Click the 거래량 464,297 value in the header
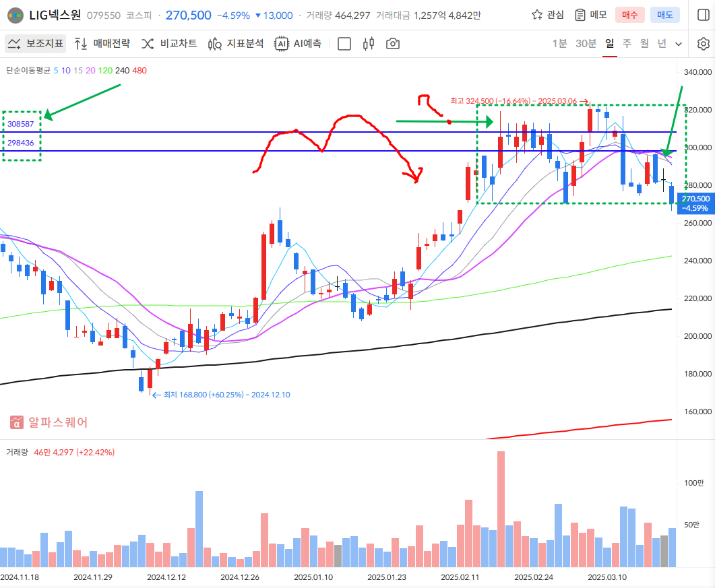The width and height of the screenshot is (715, 588). click(338, 15)
